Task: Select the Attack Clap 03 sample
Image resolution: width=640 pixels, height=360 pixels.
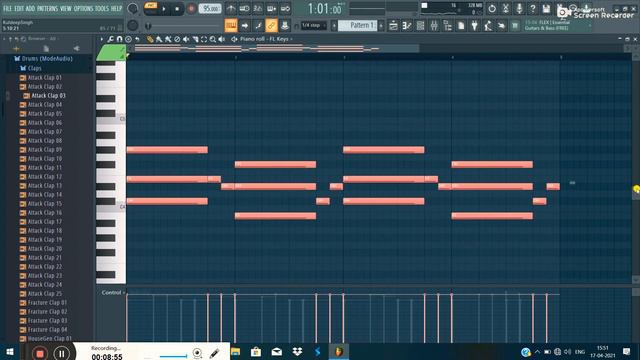Action: (x=48, y=96)
